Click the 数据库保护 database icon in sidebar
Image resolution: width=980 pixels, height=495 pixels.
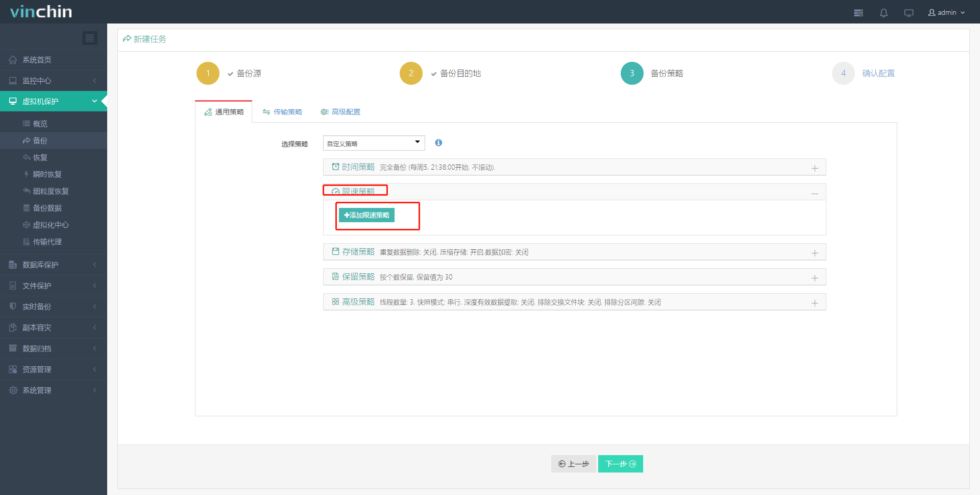(13, 265)
